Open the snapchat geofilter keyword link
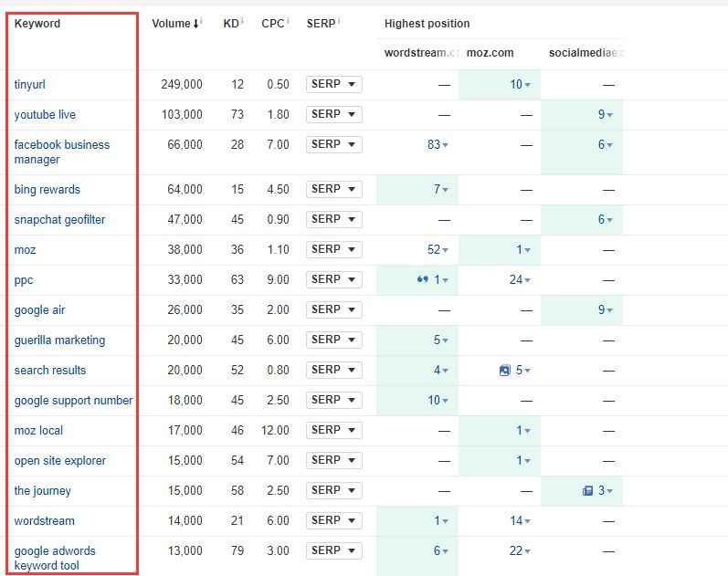Image resolution: width=728 pixels, height=576 pixels. point(59,220)
